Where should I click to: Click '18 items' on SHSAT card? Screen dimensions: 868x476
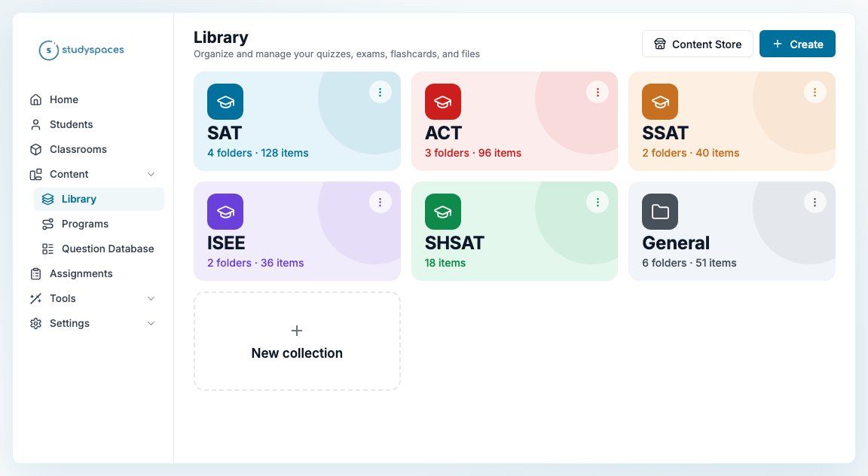point(445,263)
